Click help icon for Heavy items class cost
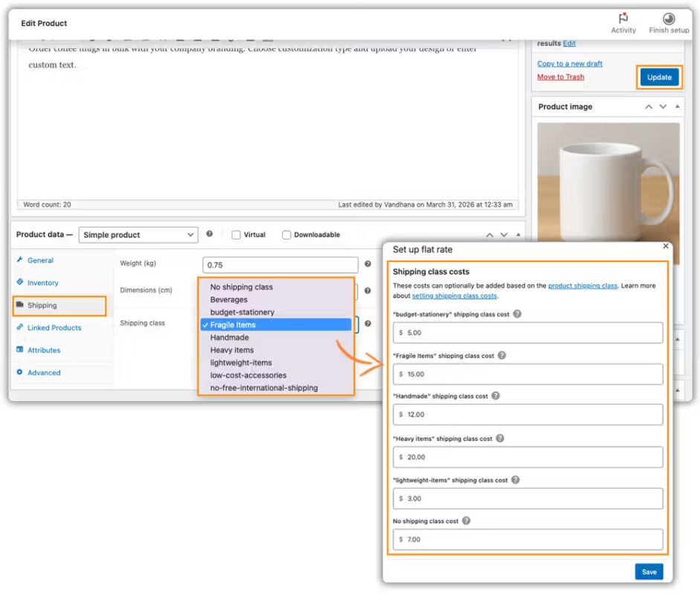 point(500,438)
